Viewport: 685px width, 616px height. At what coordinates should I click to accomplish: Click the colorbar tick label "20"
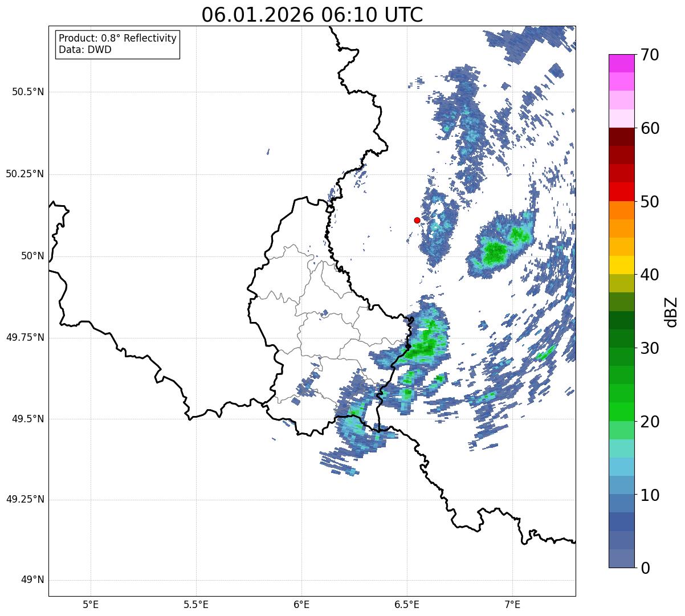click(x=649, y=422)
